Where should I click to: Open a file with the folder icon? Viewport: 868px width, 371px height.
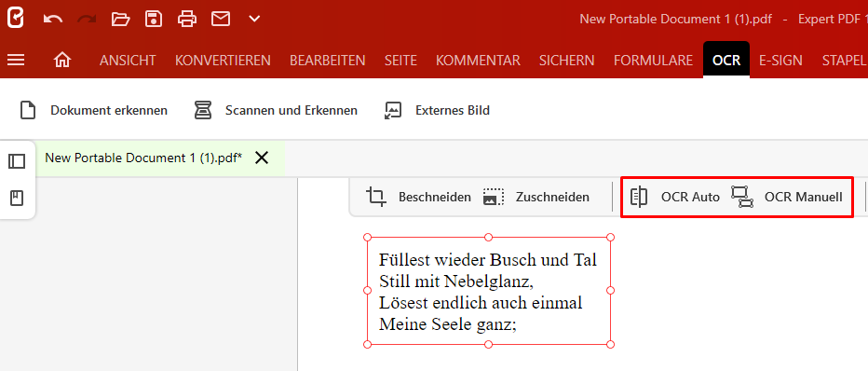pyautogui.click(x=120, y=20)
